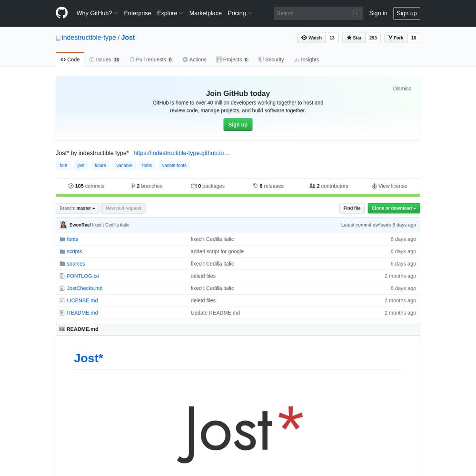Screen dimensions: 476x476
Task: Switch to the Actions tab
Action: (194, 59)
